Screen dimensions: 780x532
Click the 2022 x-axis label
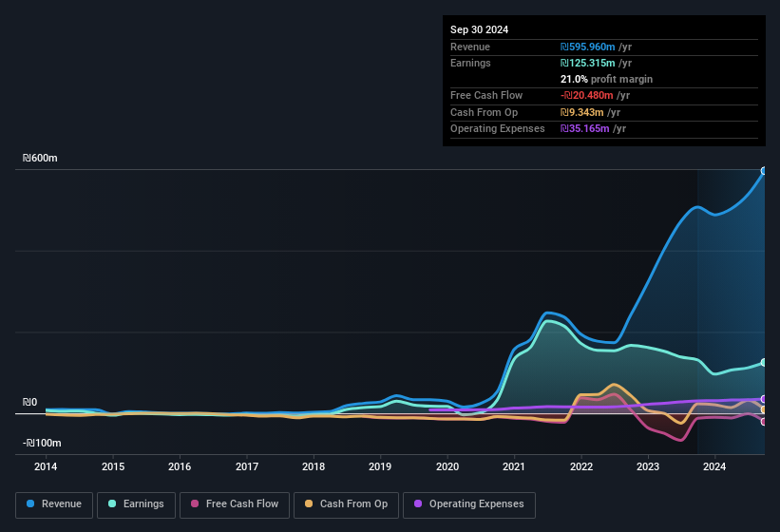pyautogui.click(x=581, y=466)
